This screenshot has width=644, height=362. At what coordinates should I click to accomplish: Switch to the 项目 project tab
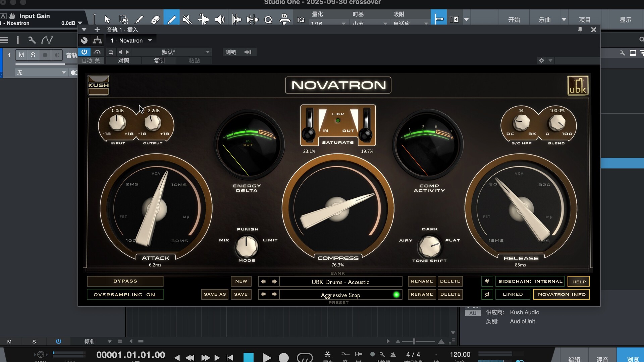click(x=585, y=20)
